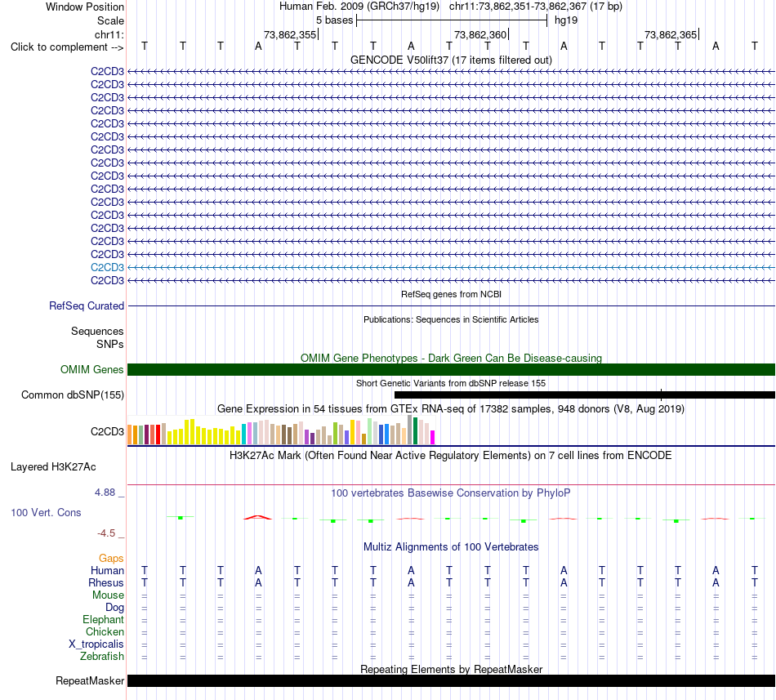Click the 4.88 upper scale value
The image size is (776, 700).
click(105, 493)
